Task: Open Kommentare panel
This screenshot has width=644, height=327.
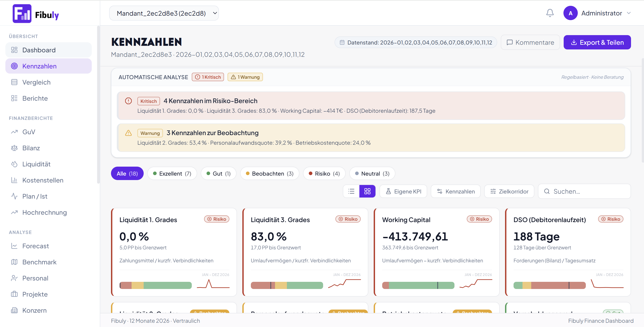Action: coord(530,42)
